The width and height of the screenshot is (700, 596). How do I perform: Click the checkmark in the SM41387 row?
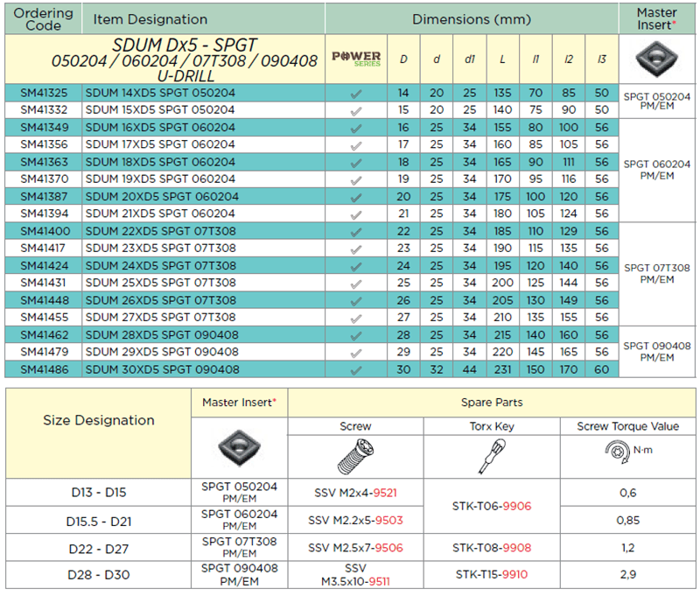tap(356, 198)
